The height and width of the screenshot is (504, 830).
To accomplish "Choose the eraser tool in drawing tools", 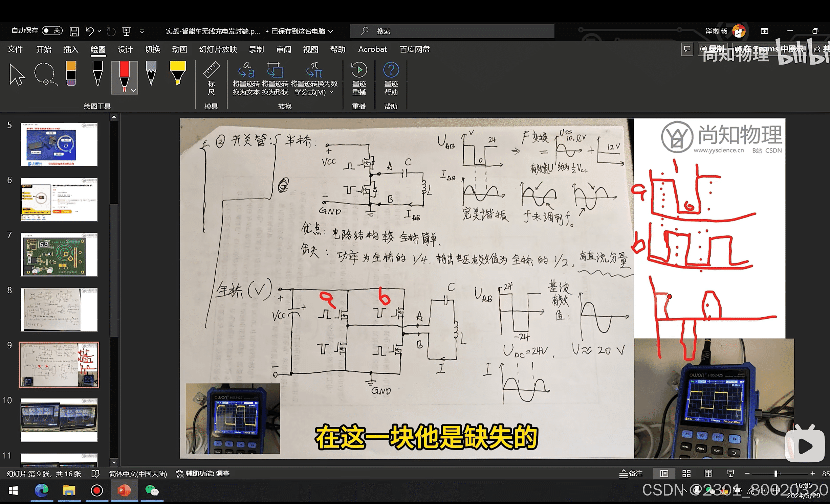I will (71, 73).
